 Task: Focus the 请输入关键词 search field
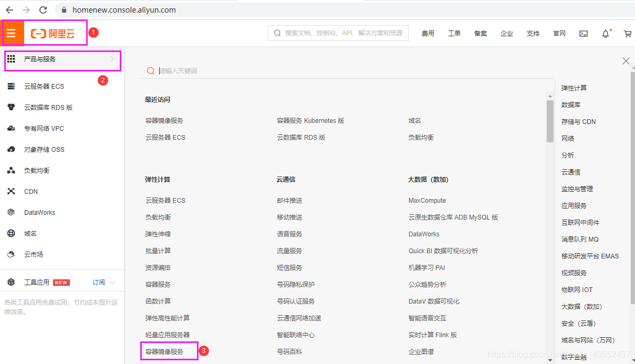[x=347, y=71]
